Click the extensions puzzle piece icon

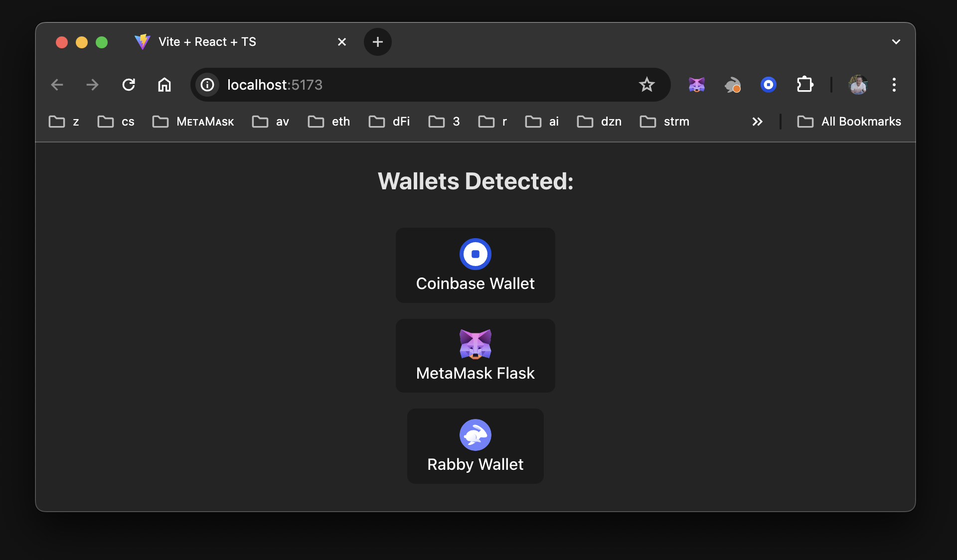coord(804,85)
